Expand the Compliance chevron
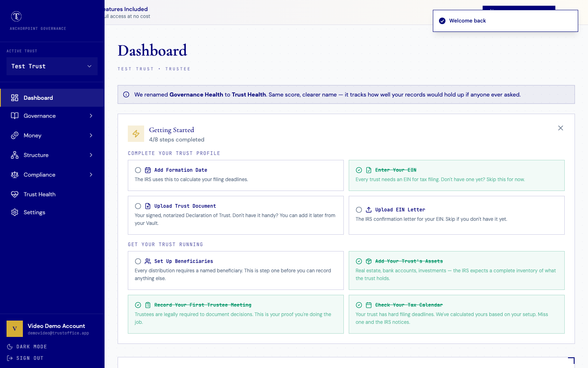Image resolution: width=588 pixels, height=368 pixels. (x=91, y=175)
